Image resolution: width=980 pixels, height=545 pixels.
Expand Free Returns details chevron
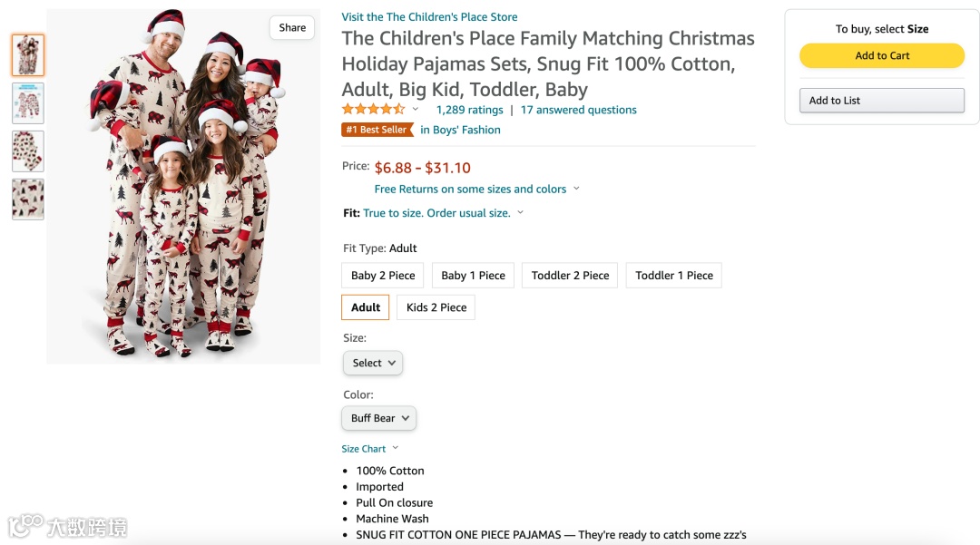576,189
